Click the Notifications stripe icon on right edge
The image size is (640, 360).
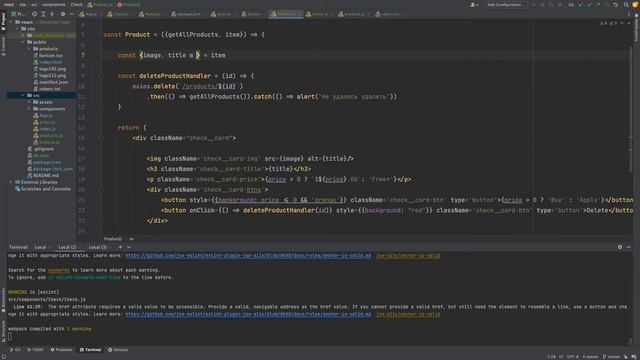[x=636, y=28]
